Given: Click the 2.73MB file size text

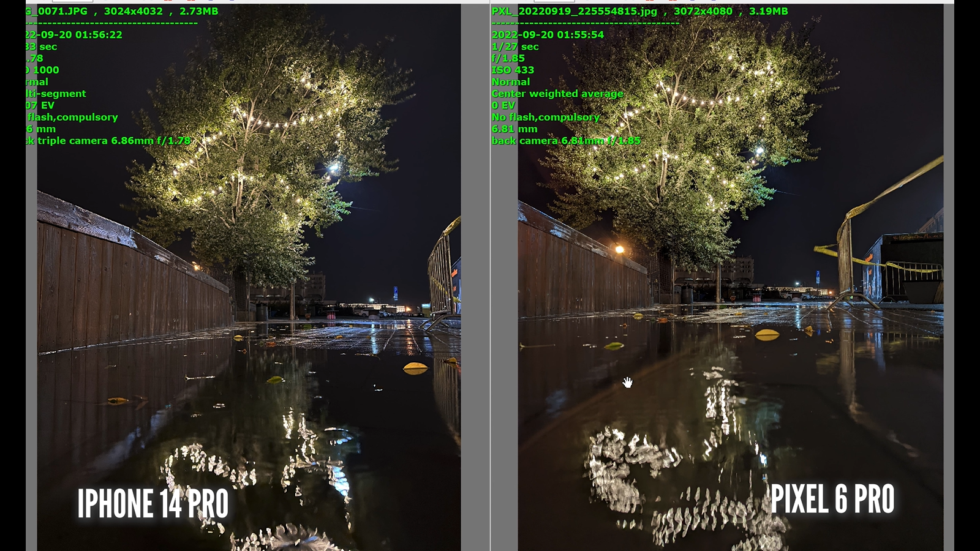Looking at the screenshot, I should pos(198,11).
